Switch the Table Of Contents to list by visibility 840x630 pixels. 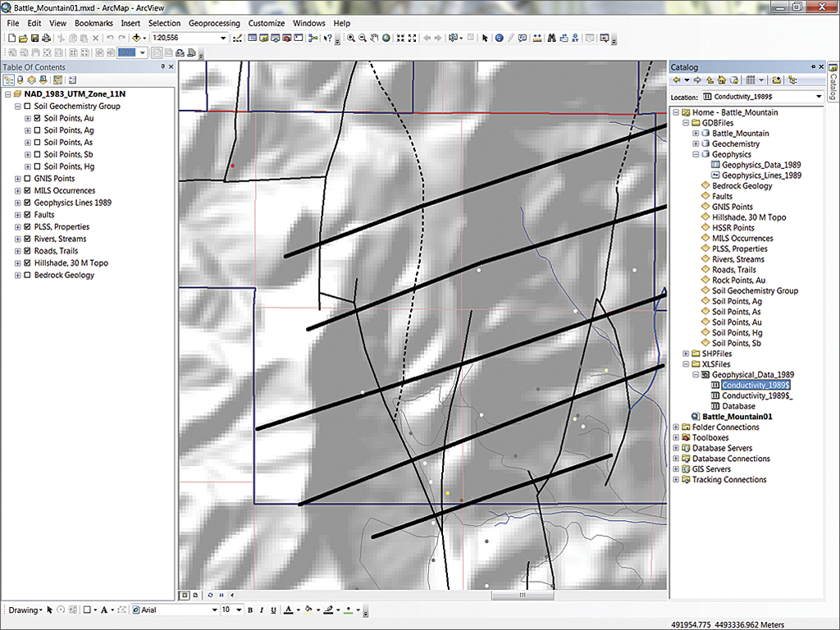pyautogui.click(x=32, y=80)
